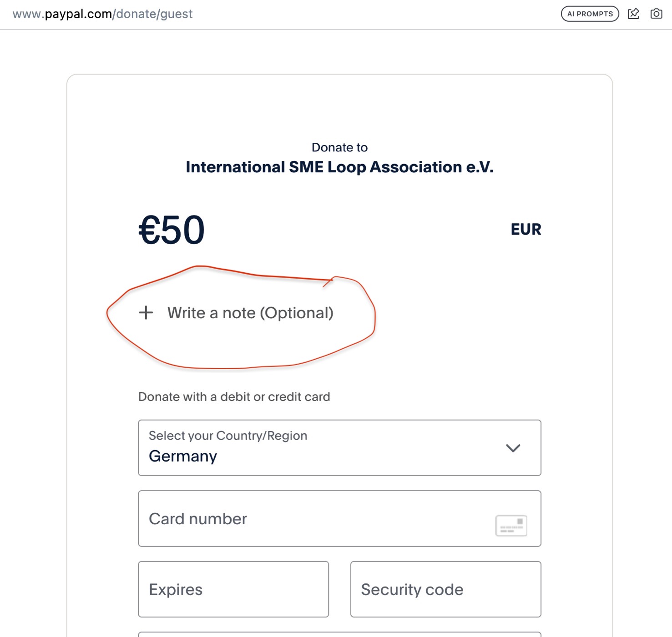Click the chevron on the country selector
Screen dimensions: 672x637
click(x=514, y=448)
